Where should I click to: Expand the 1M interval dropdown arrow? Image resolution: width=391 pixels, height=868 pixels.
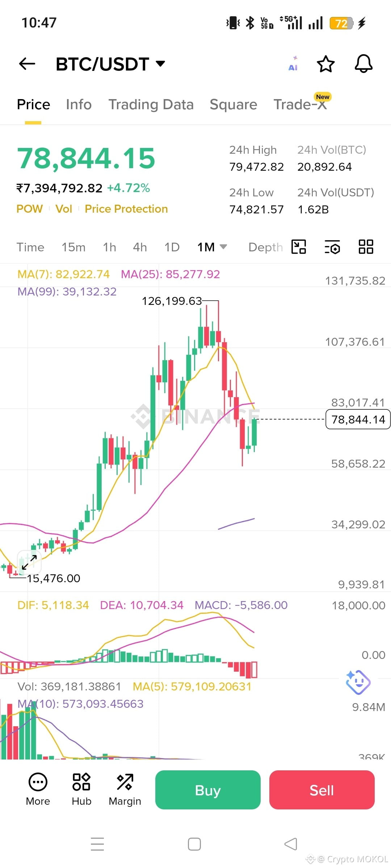click(x=223, y=247)
